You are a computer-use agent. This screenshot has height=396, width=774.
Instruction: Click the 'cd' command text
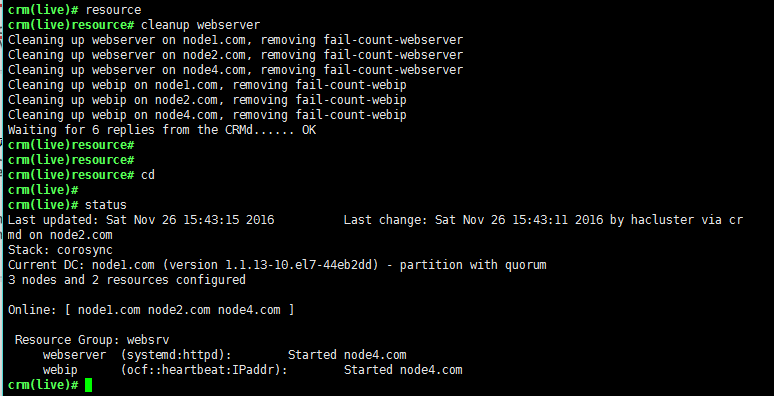pyautogui.click(x=148, y=175)
